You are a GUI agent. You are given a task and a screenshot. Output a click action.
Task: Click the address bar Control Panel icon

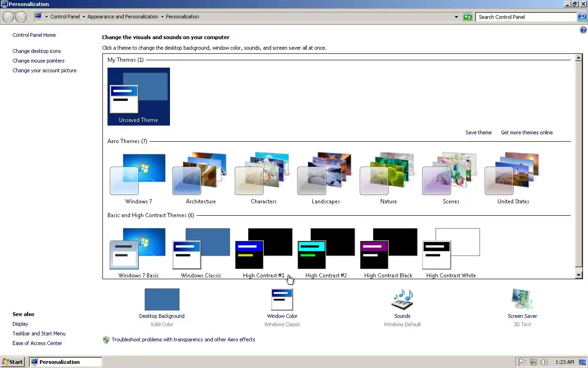pyautogui.click(x=39, y=17)
